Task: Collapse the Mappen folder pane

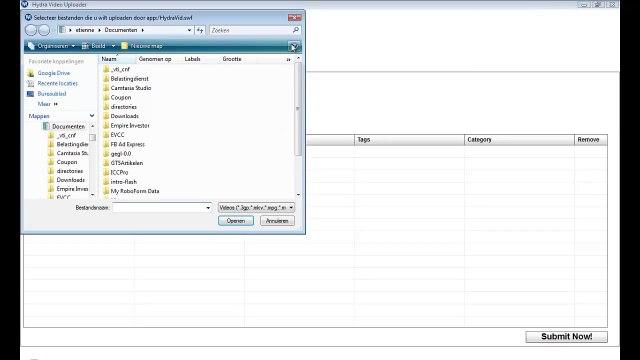Action: tap(92, 116)
